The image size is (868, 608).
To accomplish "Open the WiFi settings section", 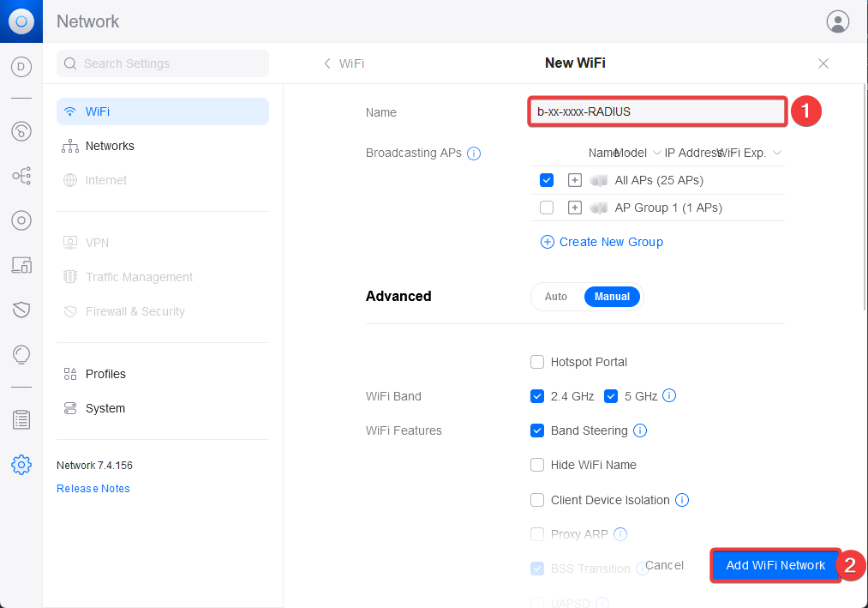I will pos(163,111).
